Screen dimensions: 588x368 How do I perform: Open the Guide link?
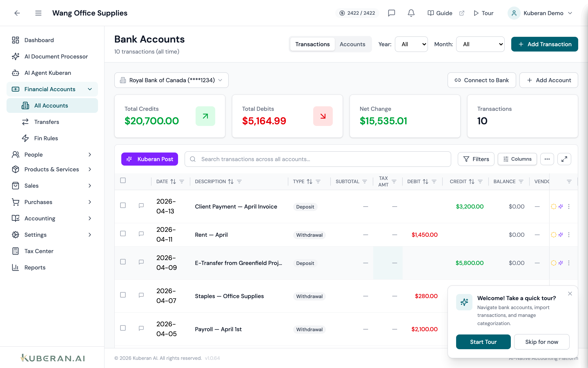tap(440, 13)
